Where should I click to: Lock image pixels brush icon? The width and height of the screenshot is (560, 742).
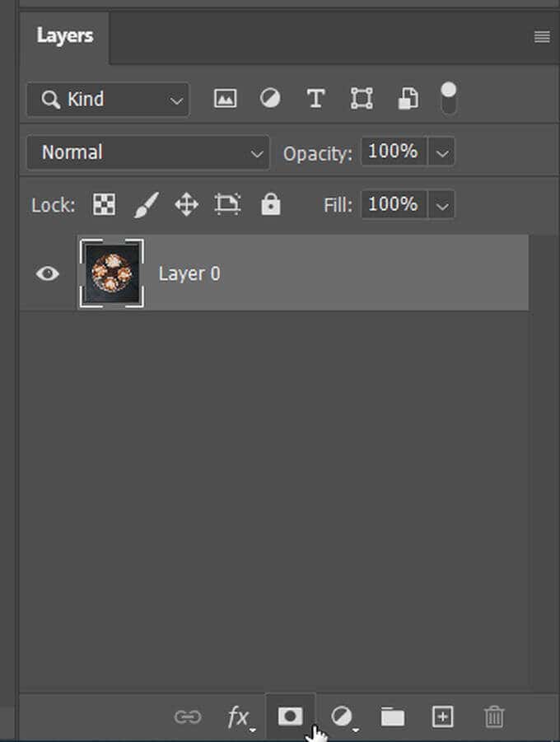[x=146, y=205]
